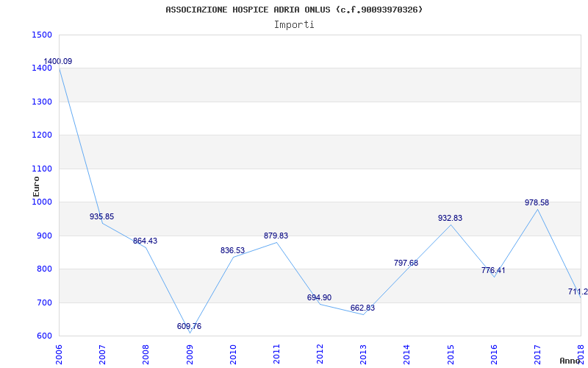588x368 pixels.
Task: Click the 1000 y-axis tick label
Action: point(42,202)
